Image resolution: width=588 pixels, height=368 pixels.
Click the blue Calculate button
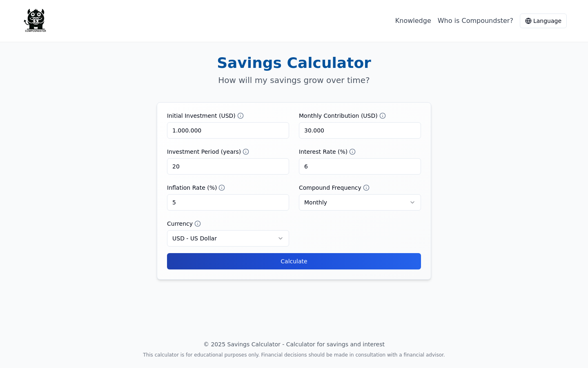(x=294, y=261)
